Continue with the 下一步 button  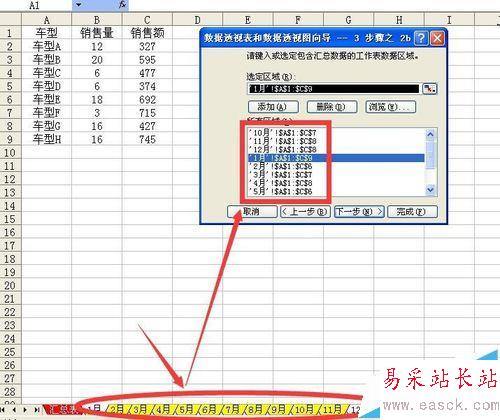[359, 212]
